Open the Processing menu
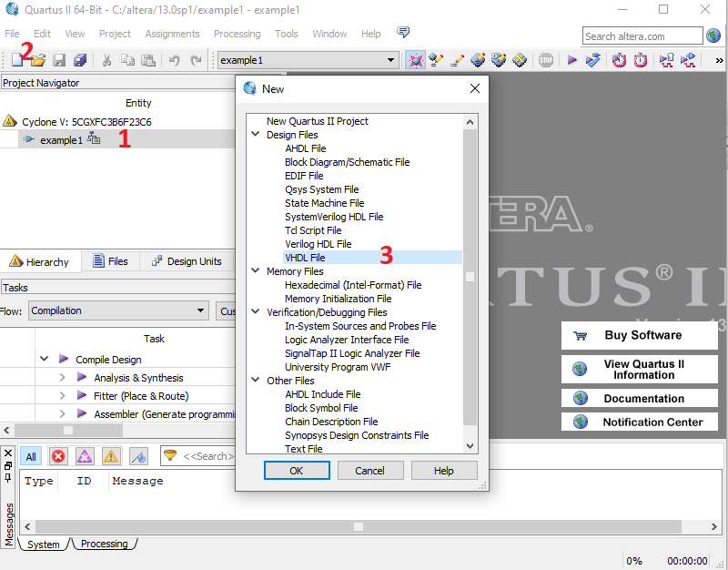 pos(238,34)
